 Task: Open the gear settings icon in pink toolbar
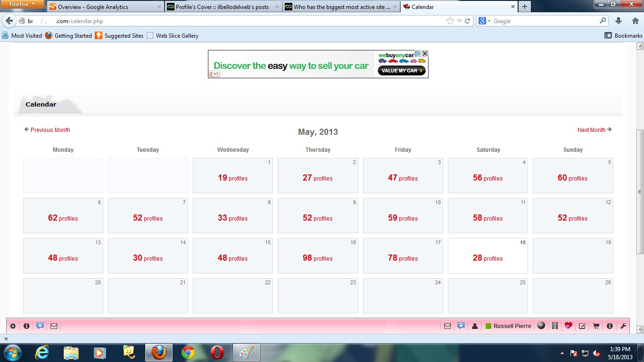coord(13,326)
